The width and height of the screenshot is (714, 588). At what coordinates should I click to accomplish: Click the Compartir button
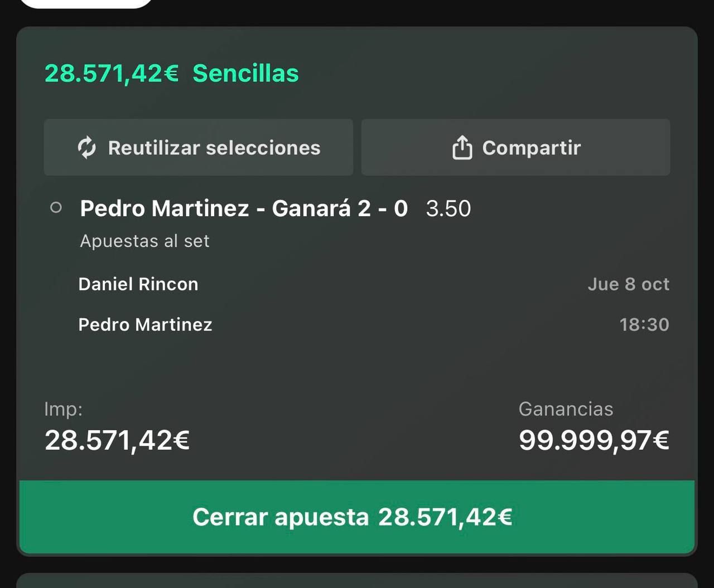coord(515,147)
